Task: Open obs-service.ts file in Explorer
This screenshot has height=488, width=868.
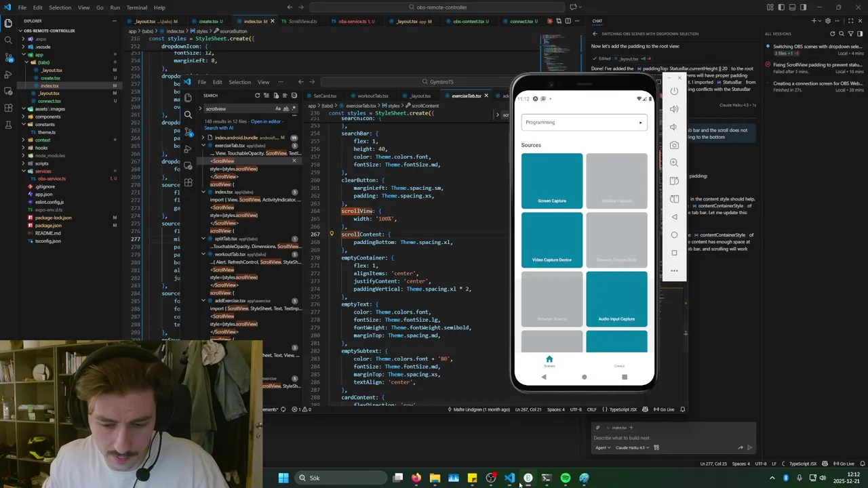Action: click(x=52, y=179)
